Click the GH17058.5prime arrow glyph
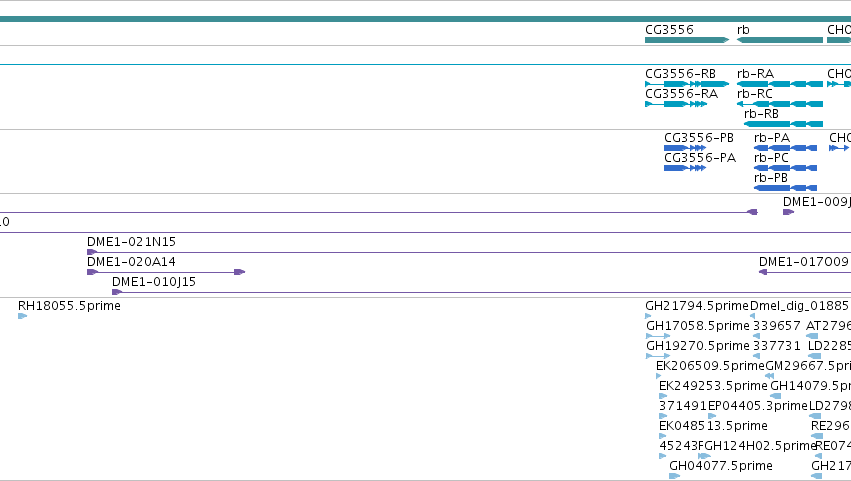851x481 pixels. pos(658,336)
